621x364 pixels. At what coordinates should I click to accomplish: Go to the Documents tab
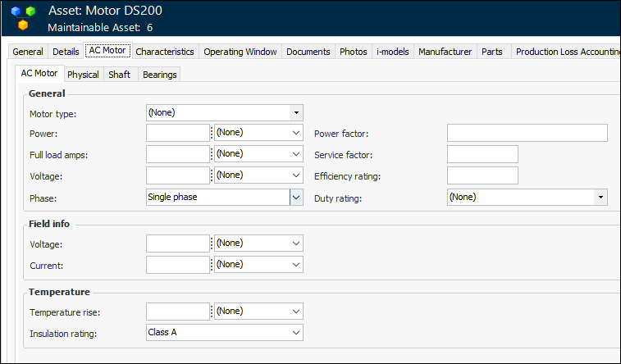point(307,52)
